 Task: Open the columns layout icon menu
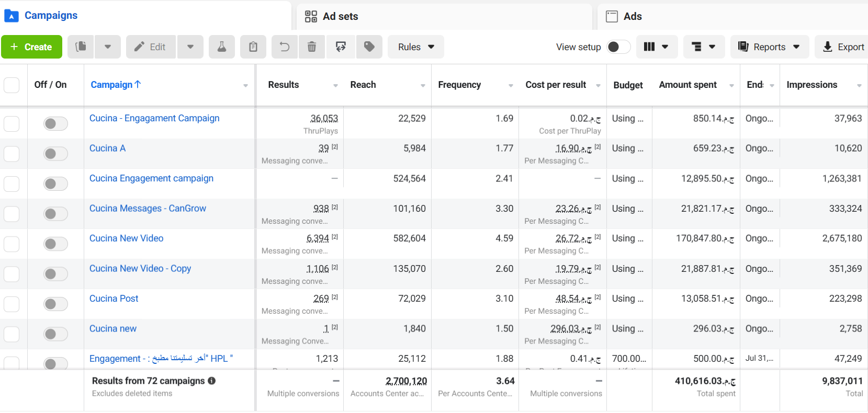(x=657, y=47)
